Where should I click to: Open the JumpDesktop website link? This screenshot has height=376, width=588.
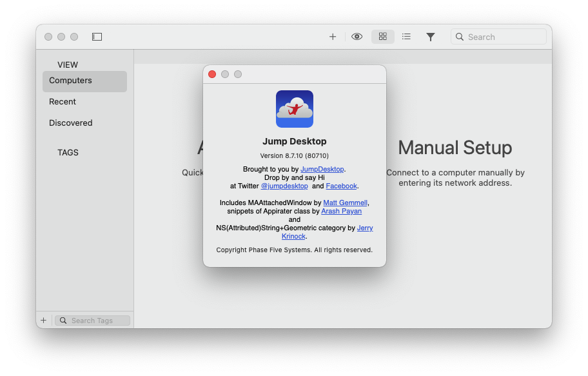pos(322,169)
